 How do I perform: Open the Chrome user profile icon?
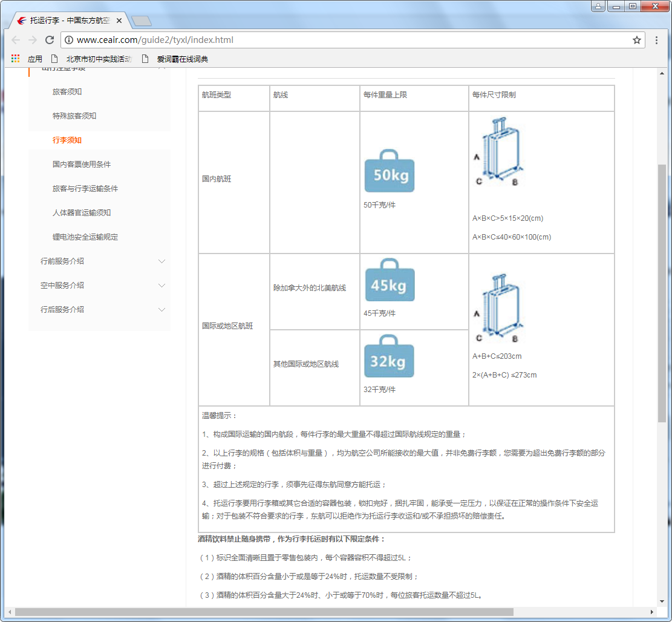click(598, 6)
